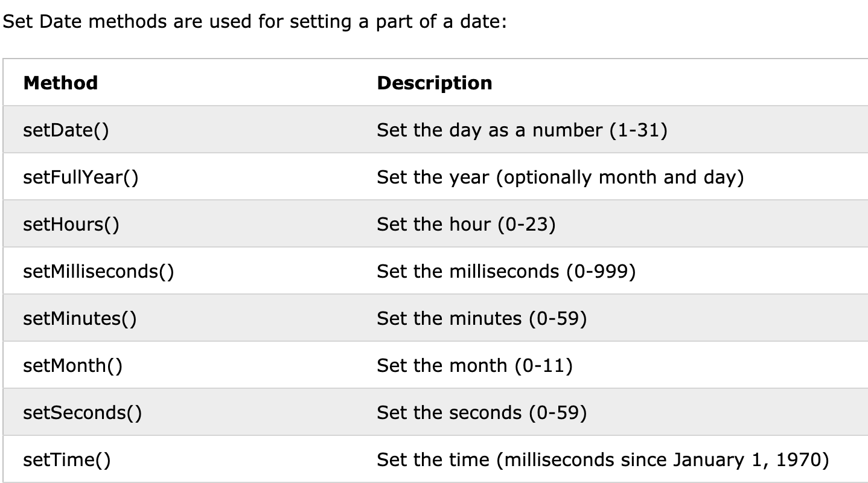The image size is (868, 483).
Task: Click the setMonth() method name
Action: pos(72,365)
